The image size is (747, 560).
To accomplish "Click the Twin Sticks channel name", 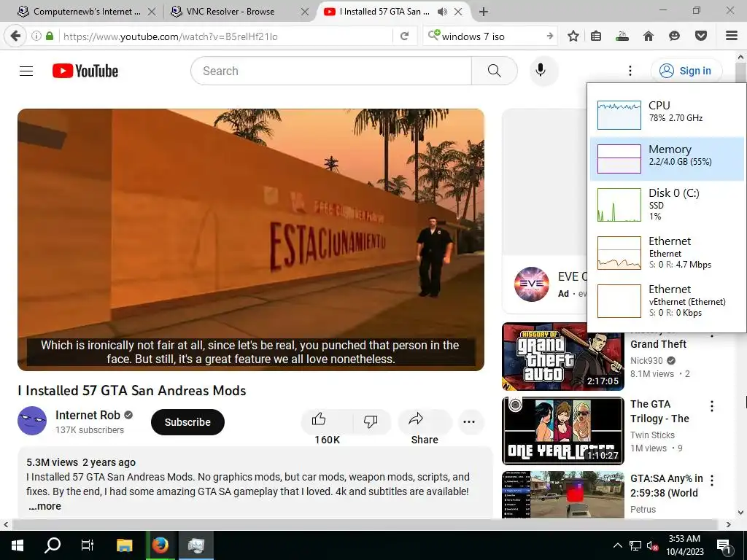I will (653, 435).
